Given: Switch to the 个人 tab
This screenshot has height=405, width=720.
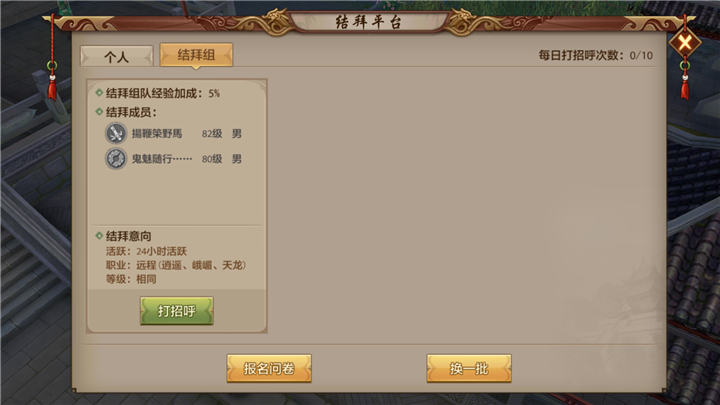Looking at the screenshot, I should pos(117,56).
